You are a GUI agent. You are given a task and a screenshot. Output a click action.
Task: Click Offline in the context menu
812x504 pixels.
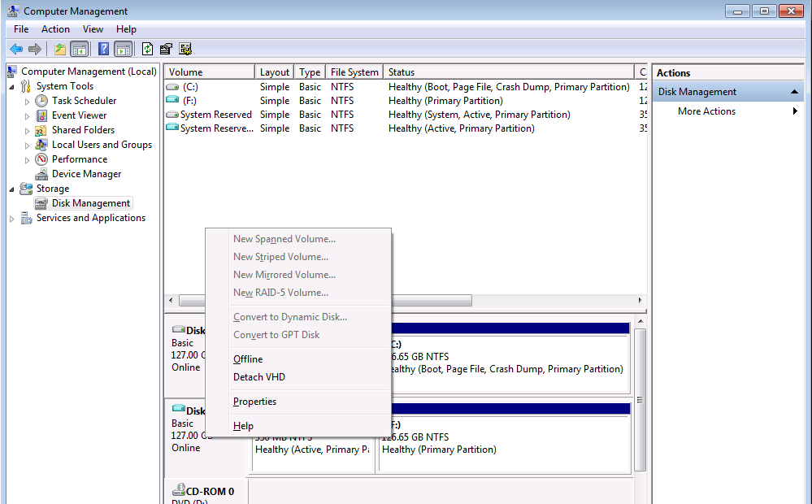tap(247, 358)
